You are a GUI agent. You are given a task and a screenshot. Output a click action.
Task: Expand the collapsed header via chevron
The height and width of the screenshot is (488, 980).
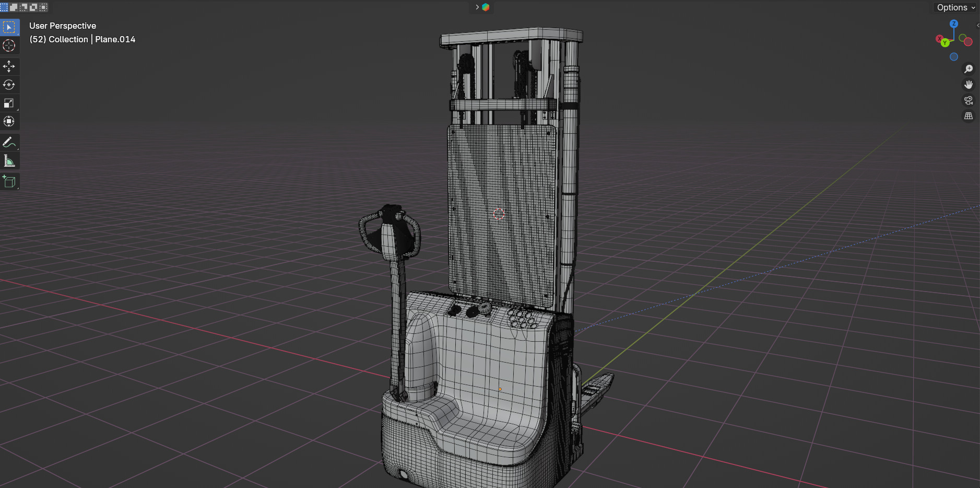coord(477,7)
